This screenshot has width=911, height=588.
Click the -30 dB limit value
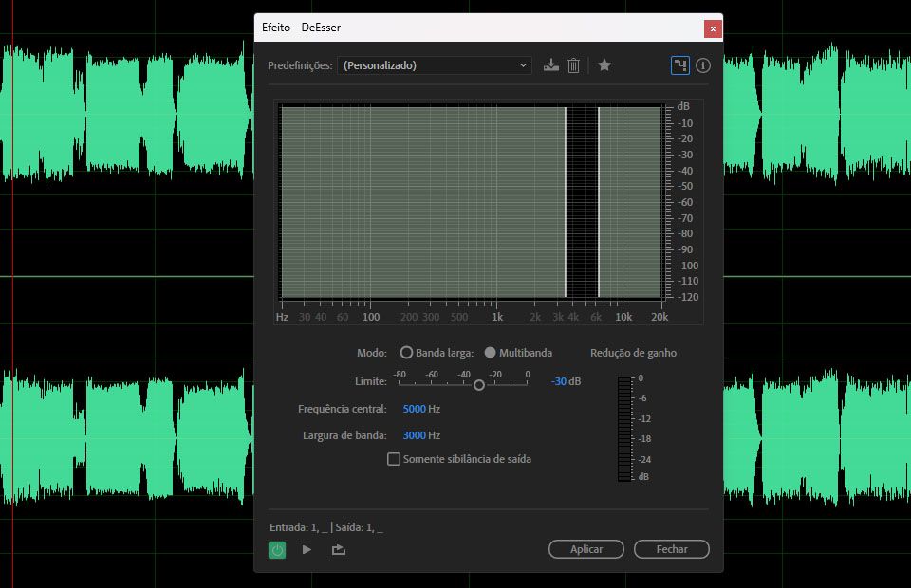tap(559, 381)
